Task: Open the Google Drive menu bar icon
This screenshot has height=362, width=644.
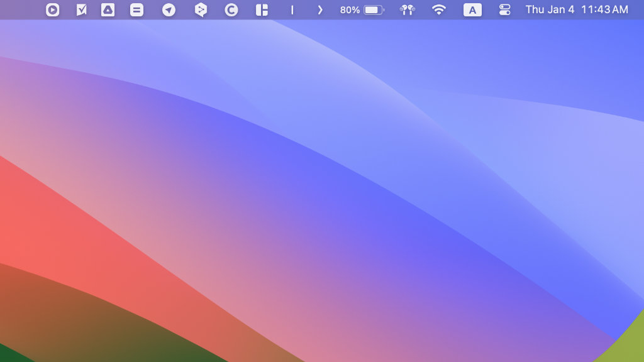Action: (x=108, y=10)
